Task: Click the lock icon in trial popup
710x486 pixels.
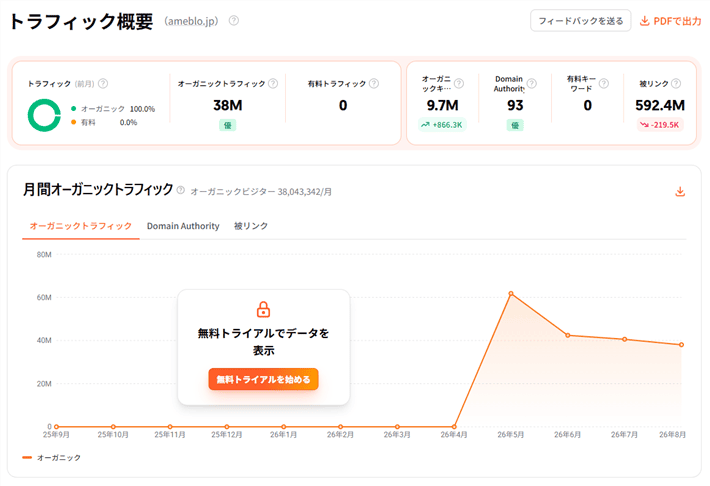Action: [264, 309]
